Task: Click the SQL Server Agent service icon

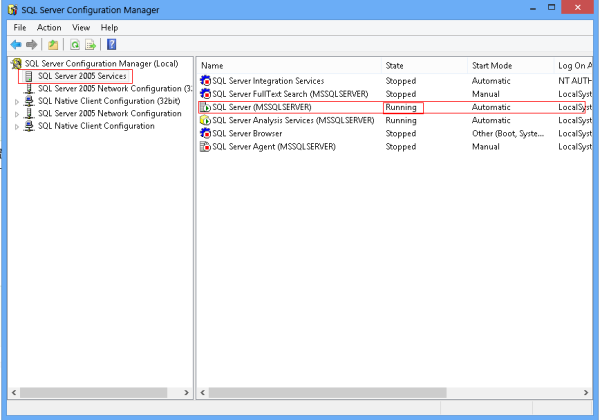Action: click(x=205, y=147)
